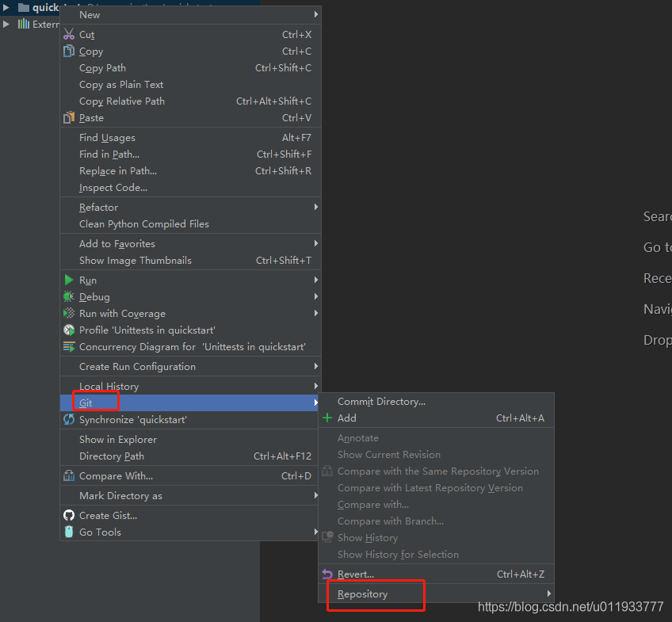The width and height of the screenshot is (672, 622).
Task: Select Copy Path menu entry
Action: point(191,67)
